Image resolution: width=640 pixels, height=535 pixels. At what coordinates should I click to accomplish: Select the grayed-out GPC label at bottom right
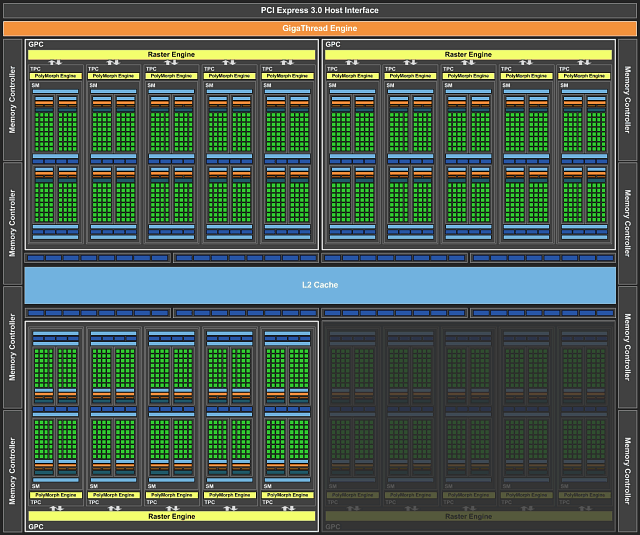(x=333, y=526)
